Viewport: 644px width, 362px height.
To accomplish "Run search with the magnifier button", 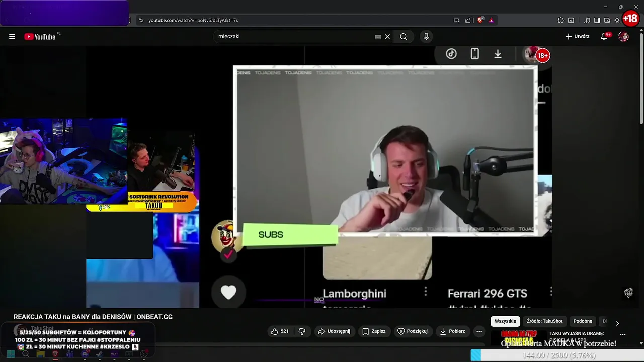I will click(x=404, y=37).
